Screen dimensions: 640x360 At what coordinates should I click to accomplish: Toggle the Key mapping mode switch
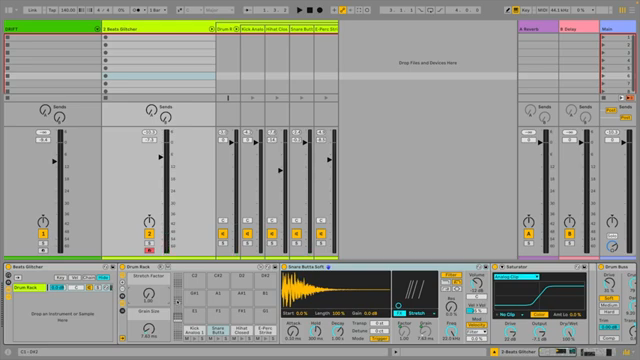525,10
